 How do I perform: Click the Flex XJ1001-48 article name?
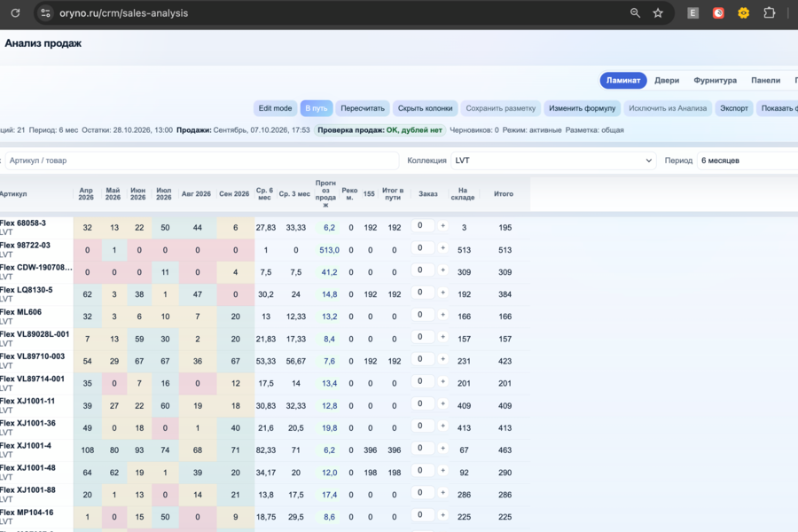pyautogui.click(x=28, y=468)
